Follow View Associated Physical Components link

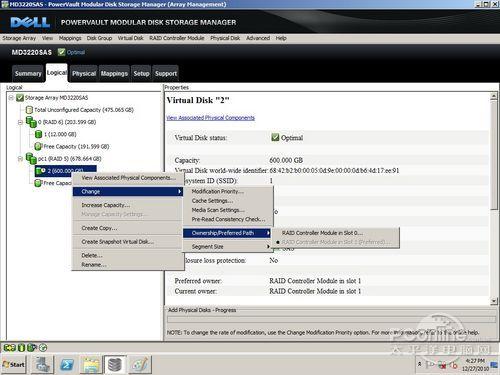pyautogui.click(x=210, y=118)
